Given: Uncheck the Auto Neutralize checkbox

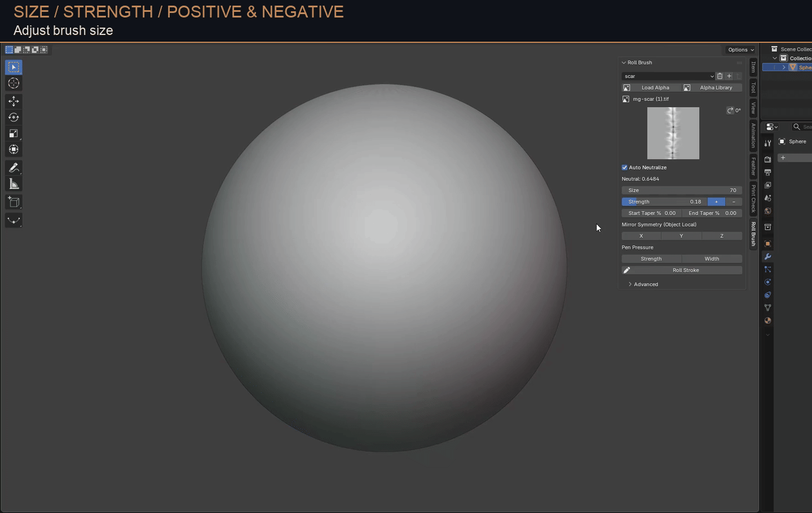Looking at the screenshot, I should 625,167.
